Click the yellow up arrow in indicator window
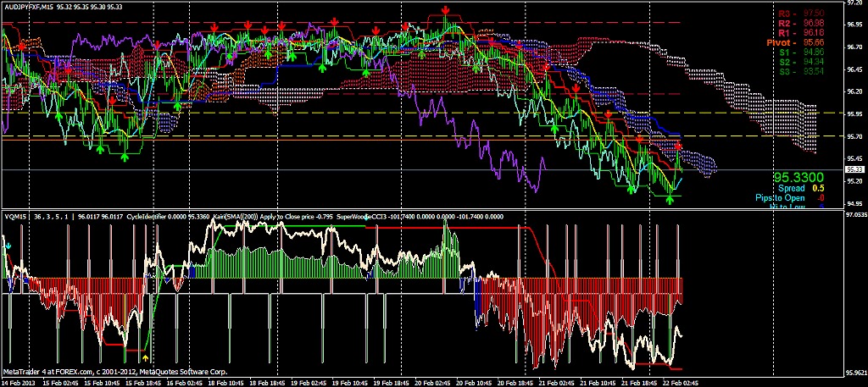The image size is (868, 387). pyautogui.click(x=145, y=358)
